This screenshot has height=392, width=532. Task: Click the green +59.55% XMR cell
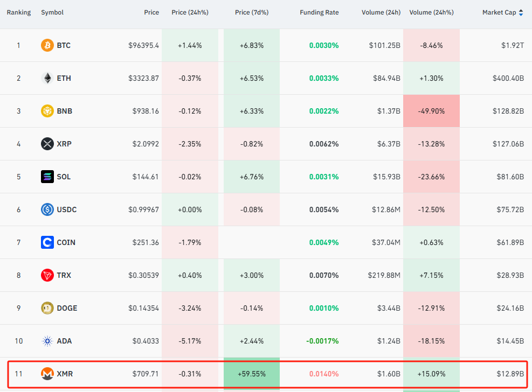point(252,374)
